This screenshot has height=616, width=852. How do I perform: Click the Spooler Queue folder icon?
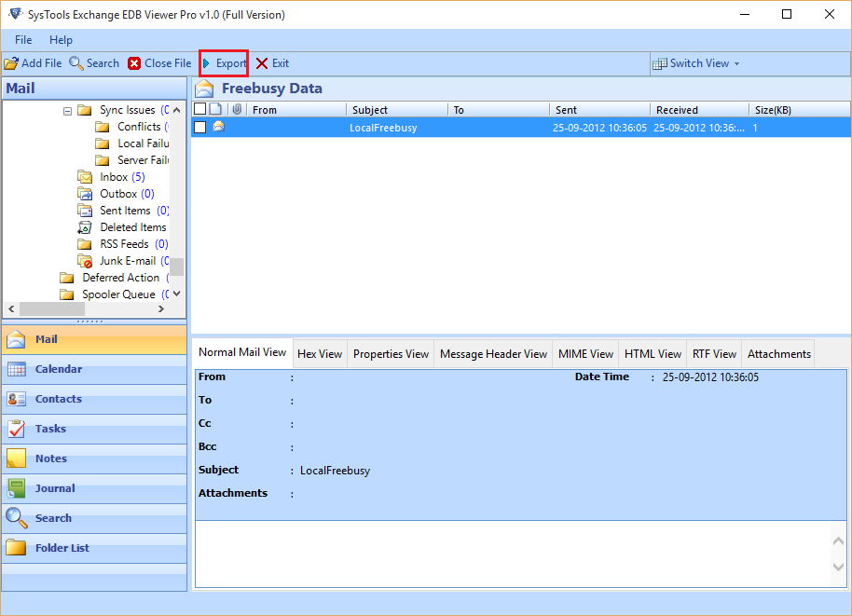tap(67, 295)
